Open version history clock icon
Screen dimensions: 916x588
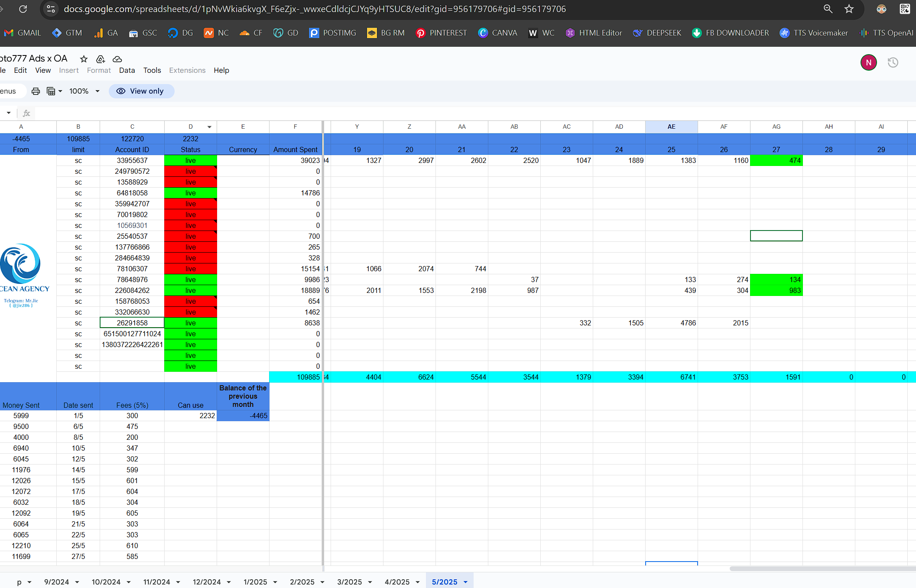click(893, 63)
